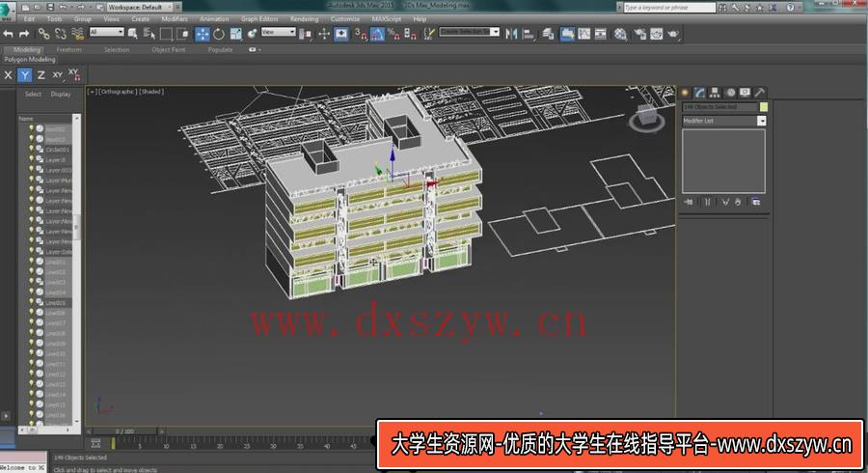The height and width of the screenshot is (473, 868).
Task: Click the search keyword input field
Action: [670, 7]
